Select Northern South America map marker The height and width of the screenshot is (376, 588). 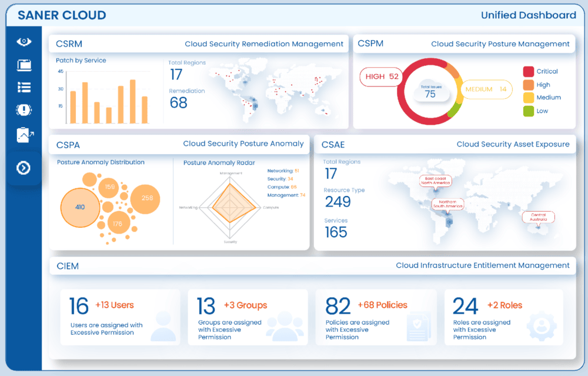click(x=447, y=204)
